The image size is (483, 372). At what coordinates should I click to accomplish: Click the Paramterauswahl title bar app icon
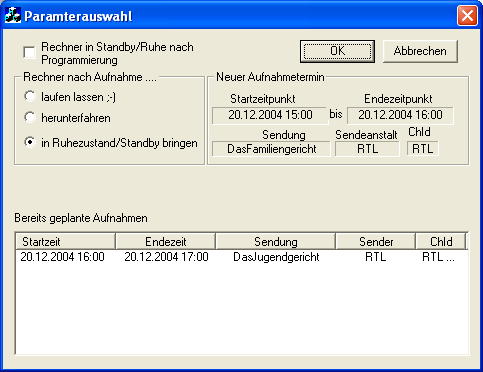coord(13,15)
